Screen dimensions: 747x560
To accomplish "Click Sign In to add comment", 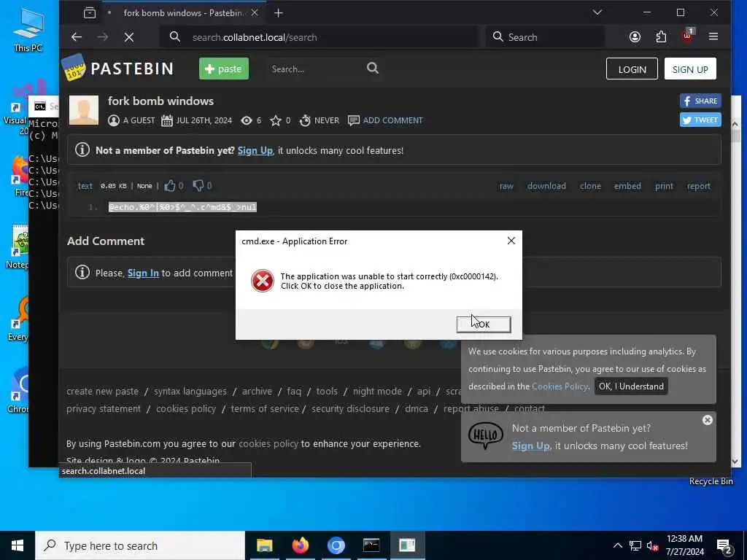I will point(143,273).
